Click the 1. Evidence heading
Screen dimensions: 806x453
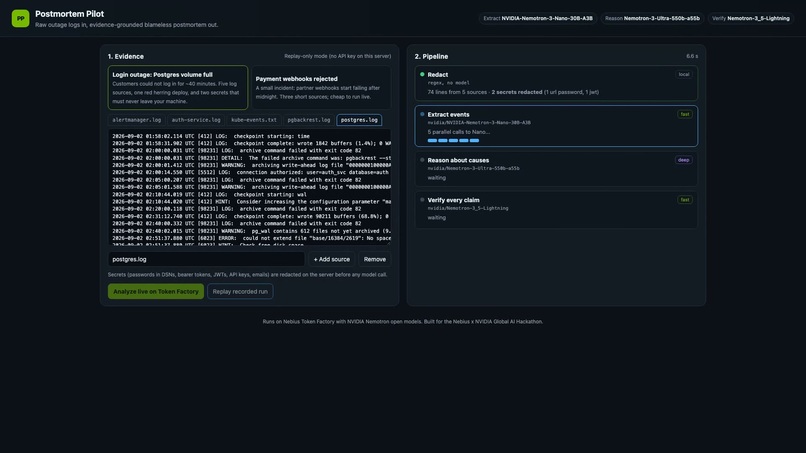click(x=125, y=57)
